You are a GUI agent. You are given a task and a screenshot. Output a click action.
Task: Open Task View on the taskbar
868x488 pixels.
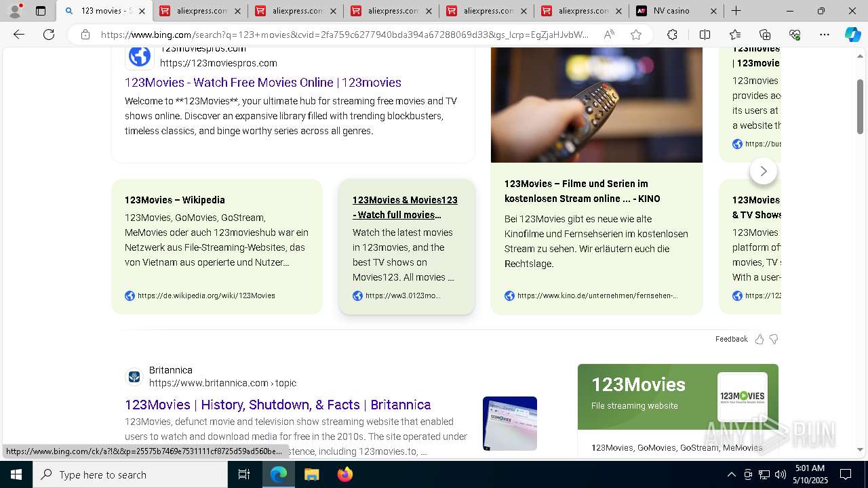(x=244, y=474)
